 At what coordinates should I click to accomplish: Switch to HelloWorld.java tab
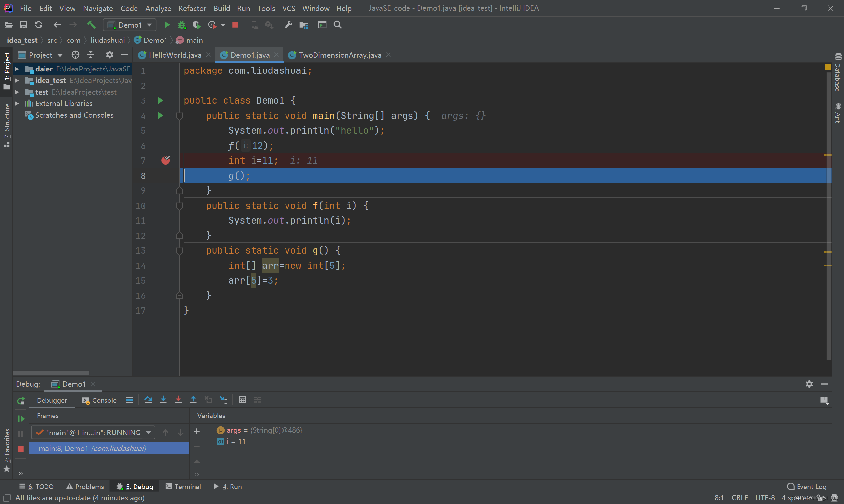(x=175, y=55)
